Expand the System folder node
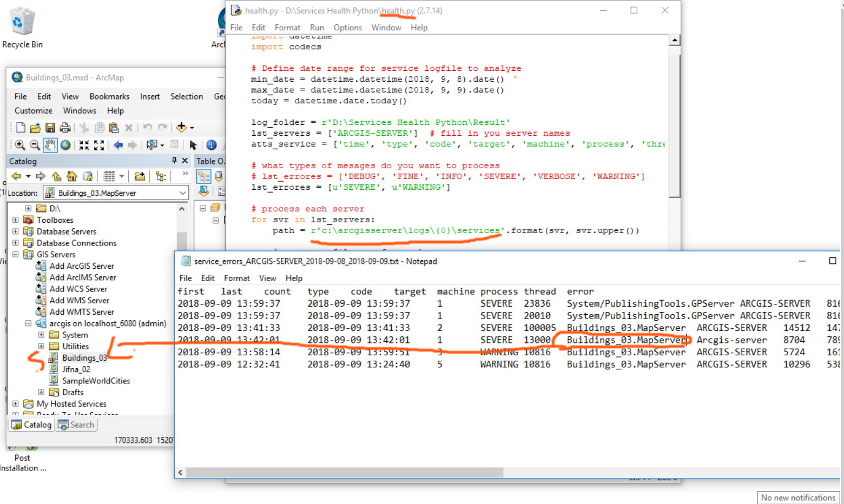This screenshot has width=844, height=504. click(x=41, y=335)
